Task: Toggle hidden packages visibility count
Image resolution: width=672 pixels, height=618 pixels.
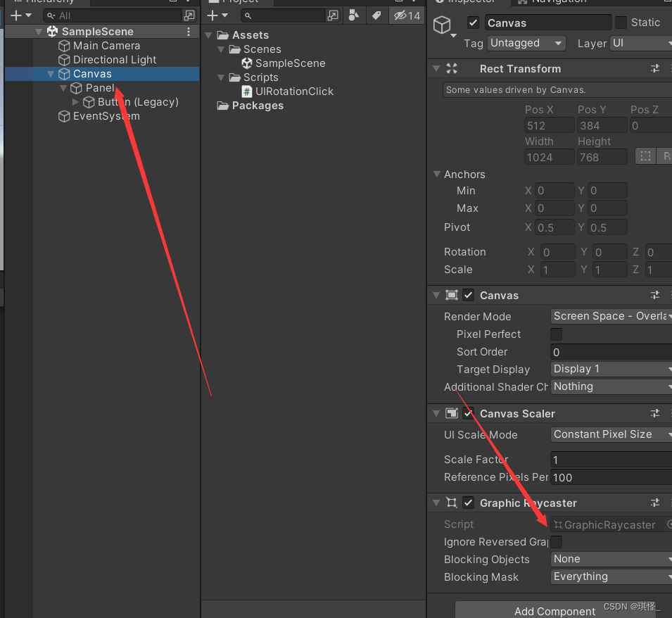Action: [x=407, y=16]
